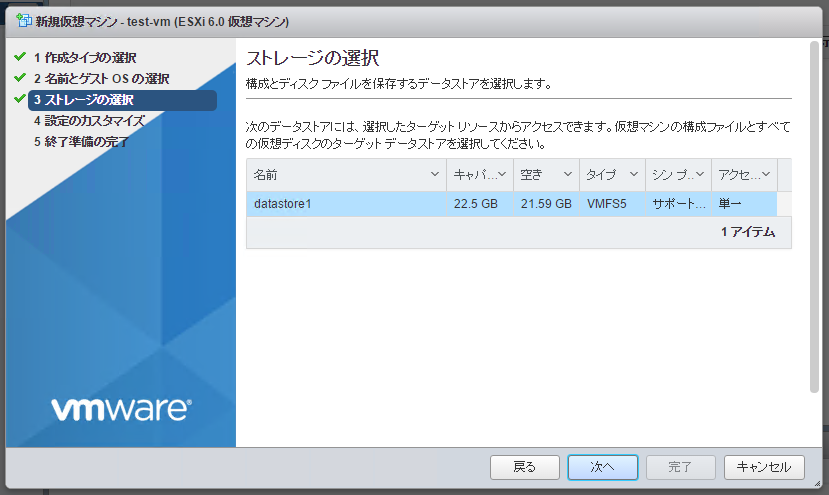Select the datastore1 row name
The image size is (829, 495).
point(282,204)
